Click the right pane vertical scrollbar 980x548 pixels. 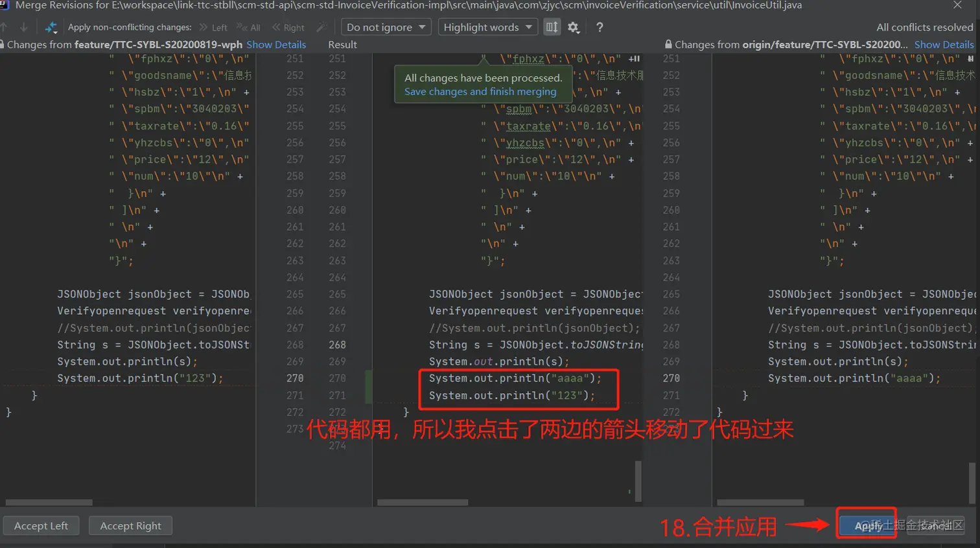pos(972,483)
